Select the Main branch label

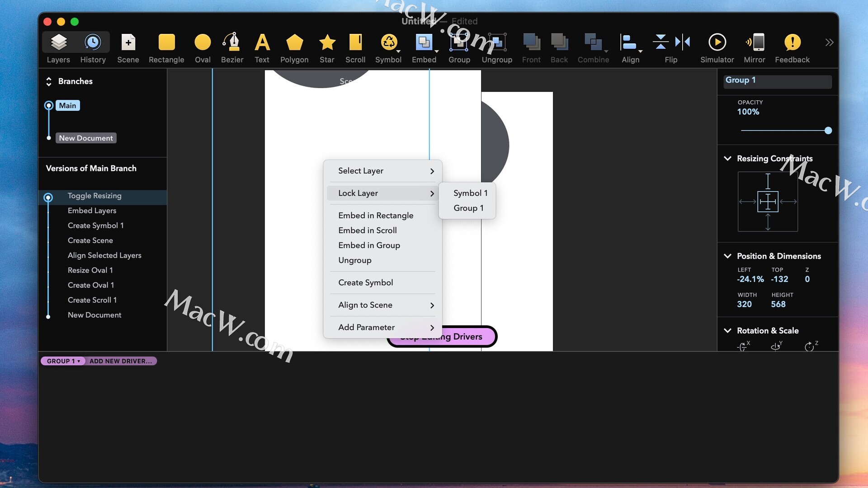click(67, 106)
